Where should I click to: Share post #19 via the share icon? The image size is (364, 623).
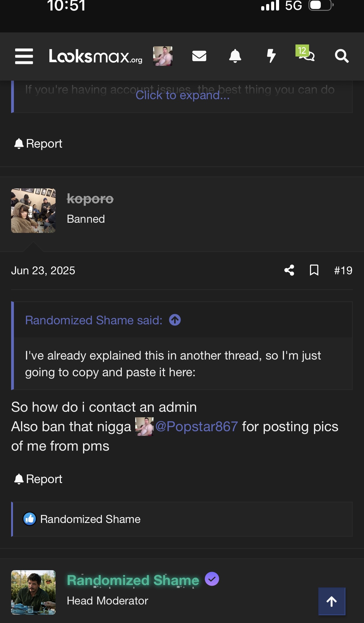(x=289, y=270)
